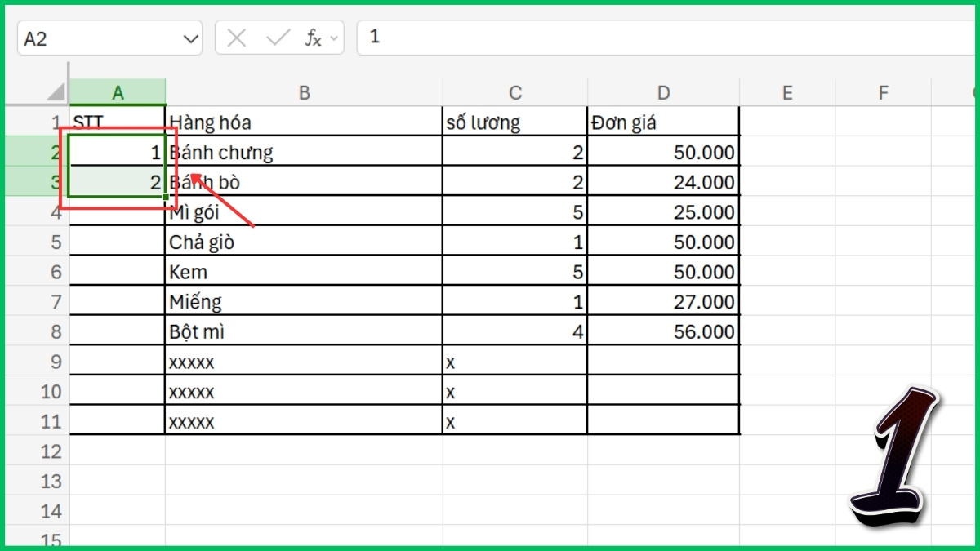Click the STT header cell

click(118, 122)
